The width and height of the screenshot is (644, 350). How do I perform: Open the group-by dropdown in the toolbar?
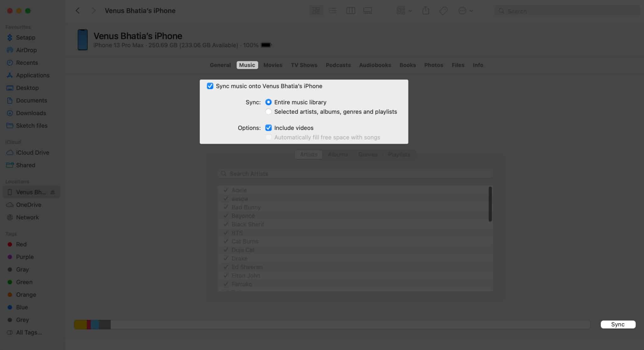403,10
